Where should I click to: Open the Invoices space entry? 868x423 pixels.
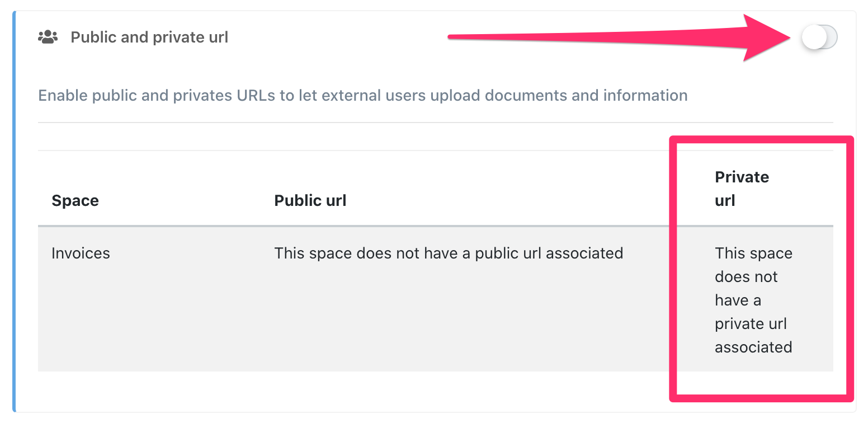81,253
